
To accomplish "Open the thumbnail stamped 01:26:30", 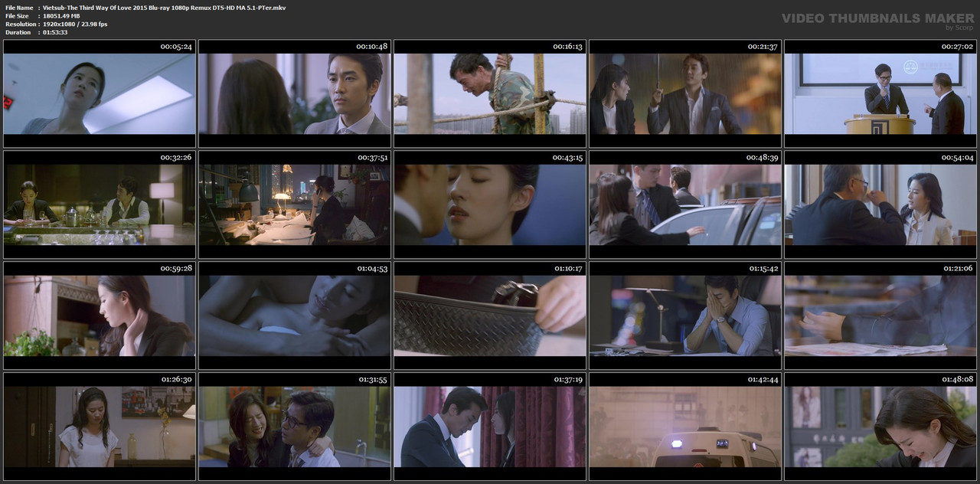I will (100, 427).
